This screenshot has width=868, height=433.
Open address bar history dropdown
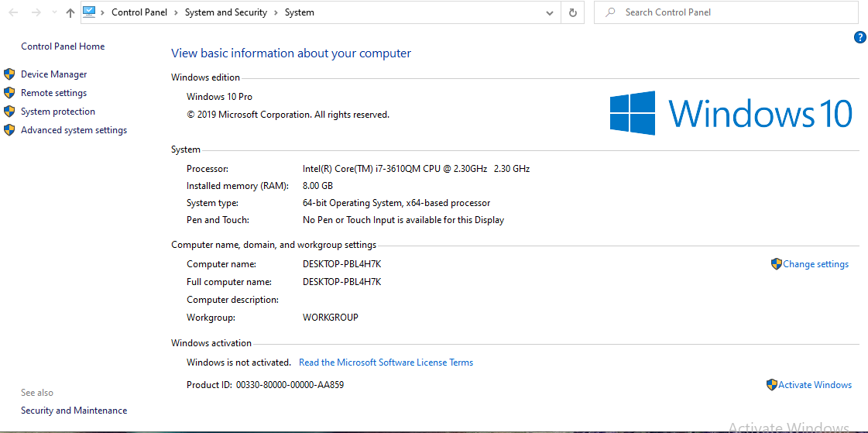click(x=550, y=12)
